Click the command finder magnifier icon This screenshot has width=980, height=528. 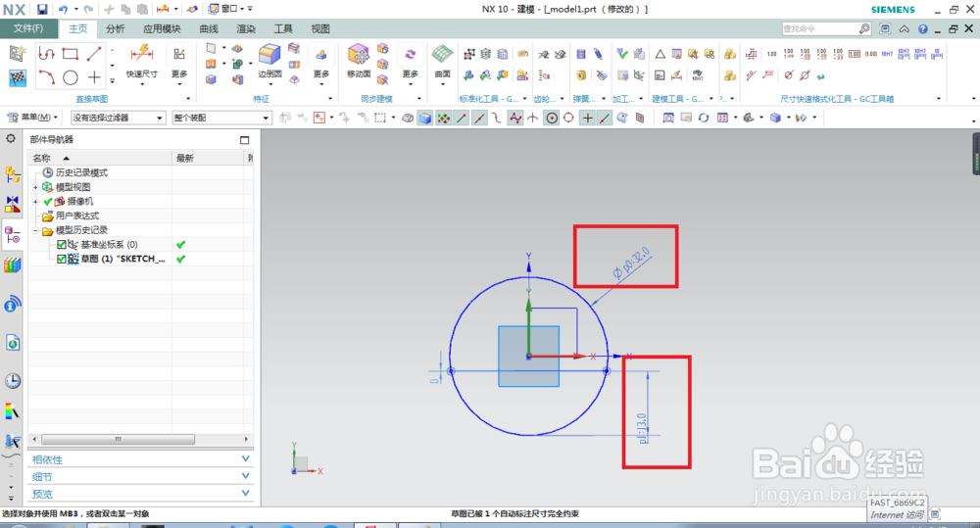click(864, 28)
